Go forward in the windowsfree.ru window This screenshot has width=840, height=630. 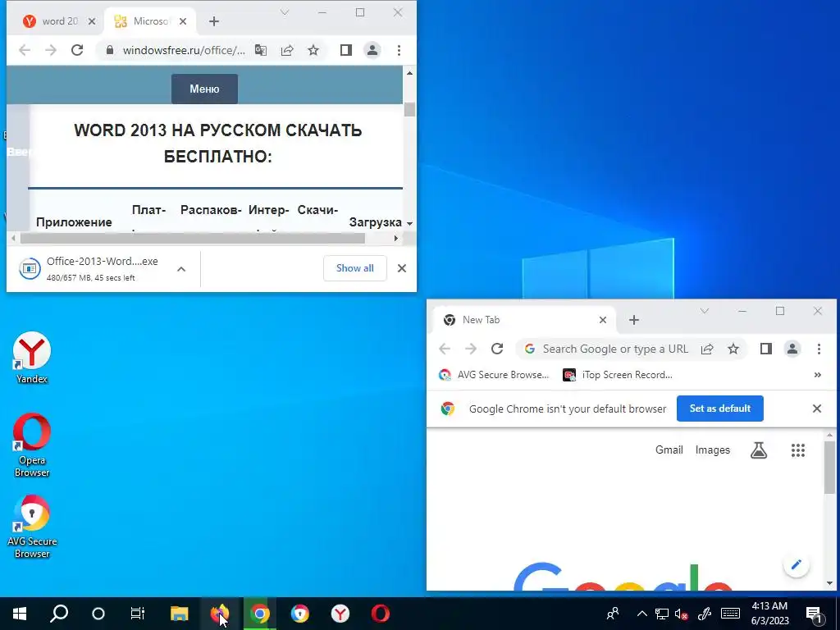(x=51, y=50)
